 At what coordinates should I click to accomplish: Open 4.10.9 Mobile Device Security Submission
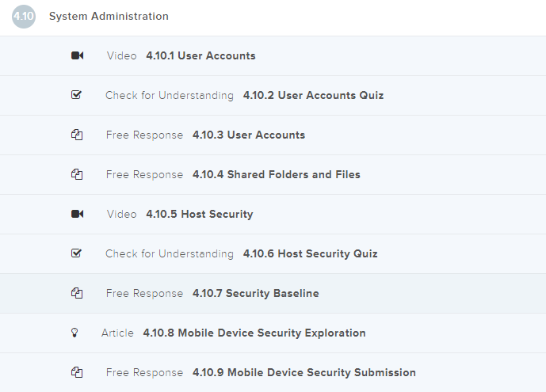click(304, 373)
